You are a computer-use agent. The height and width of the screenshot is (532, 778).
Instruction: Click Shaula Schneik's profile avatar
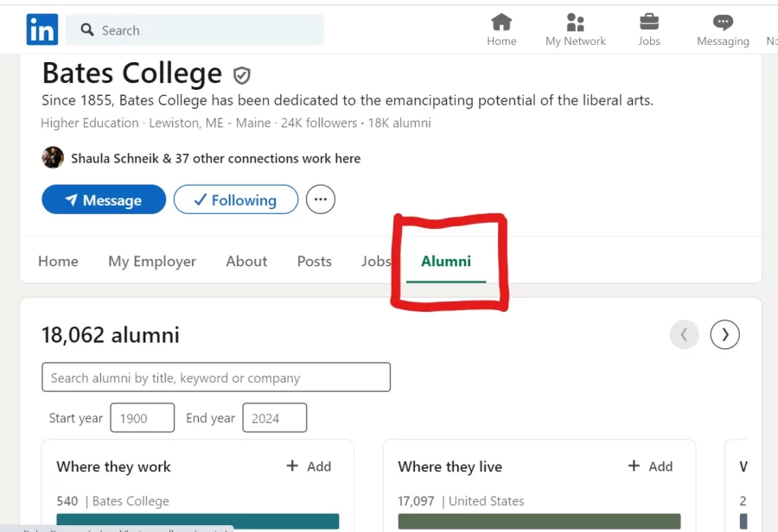point(53,158)
